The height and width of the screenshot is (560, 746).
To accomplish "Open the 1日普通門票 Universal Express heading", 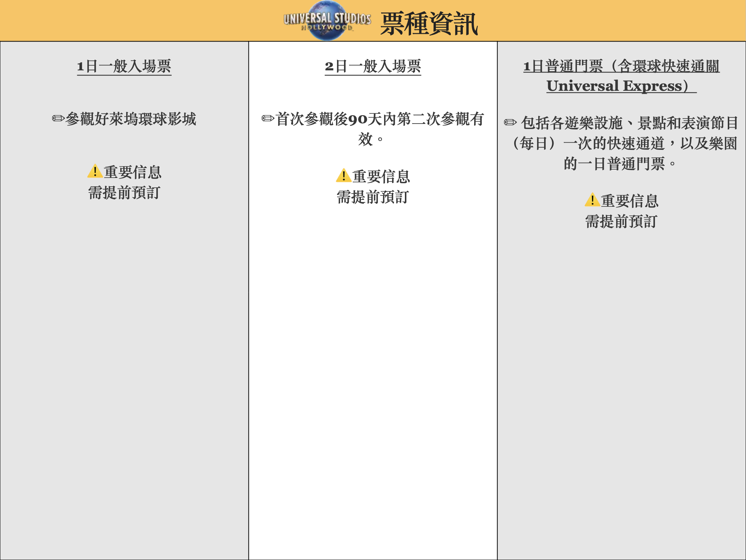I will pos(621,76).
